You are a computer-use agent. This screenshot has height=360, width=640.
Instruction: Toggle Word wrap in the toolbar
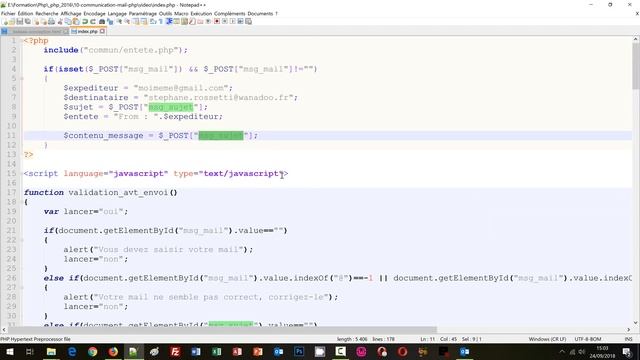[x=152, y=21]
